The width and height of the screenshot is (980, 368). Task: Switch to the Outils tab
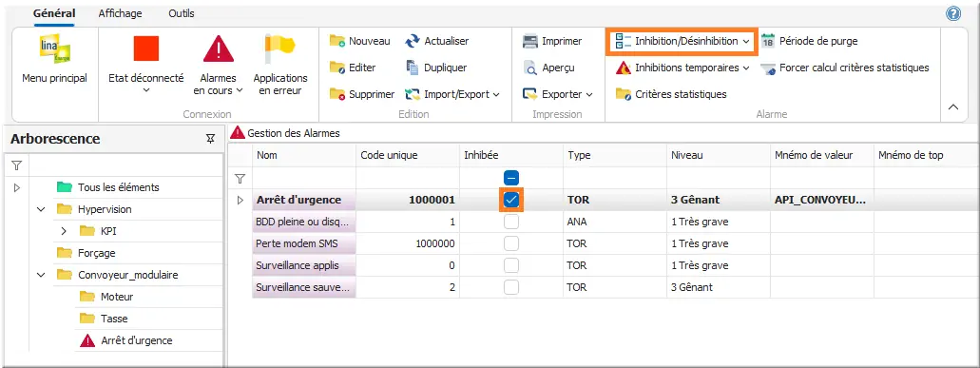click(182, 13)
